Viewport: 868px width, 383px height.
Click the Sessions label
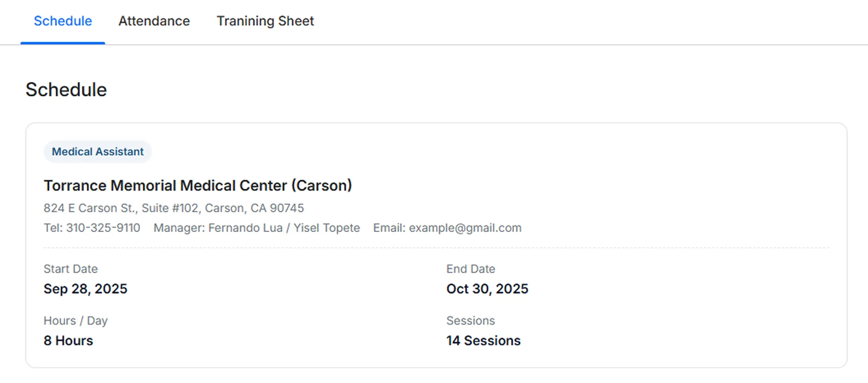click(471, 320)
